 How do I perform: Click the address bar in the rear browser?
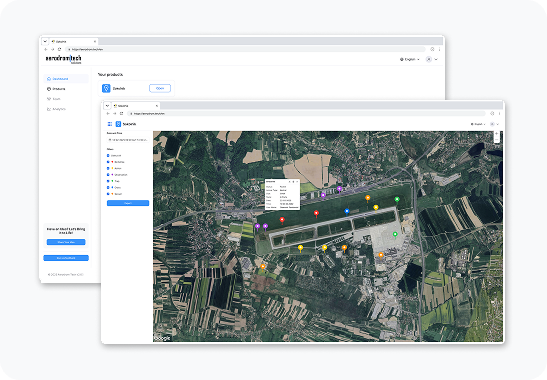pyautogui.click(x=246, y=49)
